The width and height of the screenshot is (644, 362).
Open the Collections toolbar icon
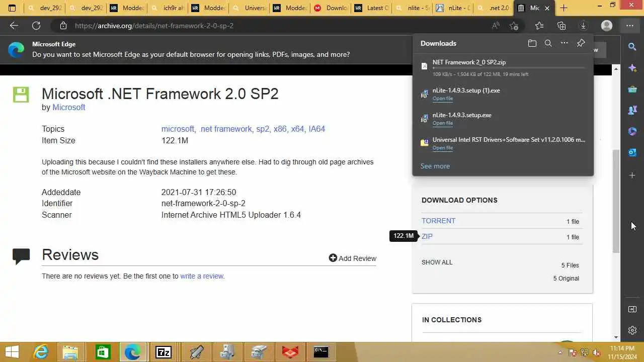[x=561, y=26]
